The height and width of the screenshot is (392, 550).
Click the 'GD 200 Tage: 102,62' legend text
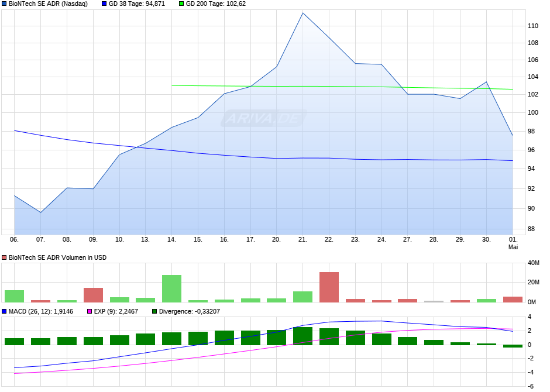[216, 4]
